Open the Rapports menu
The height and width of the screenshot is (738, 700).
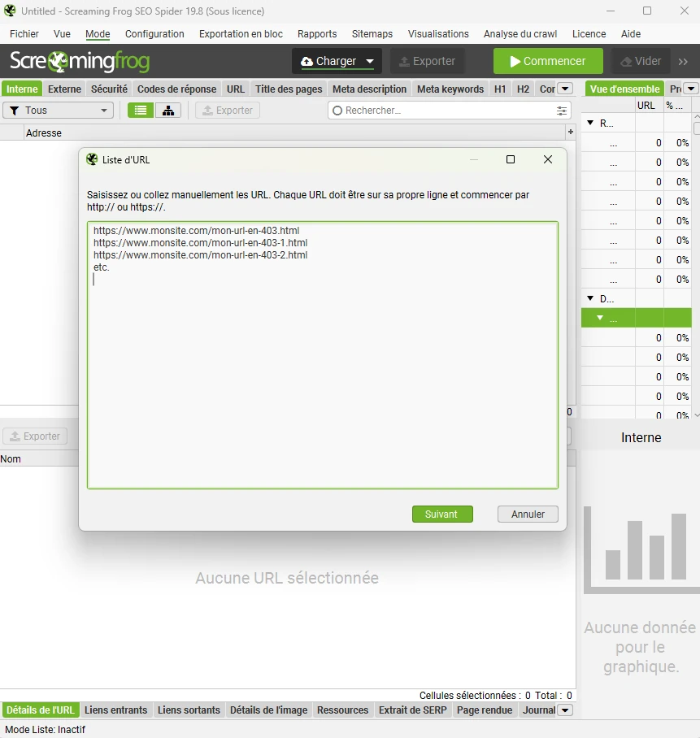[x=317, y=34]
